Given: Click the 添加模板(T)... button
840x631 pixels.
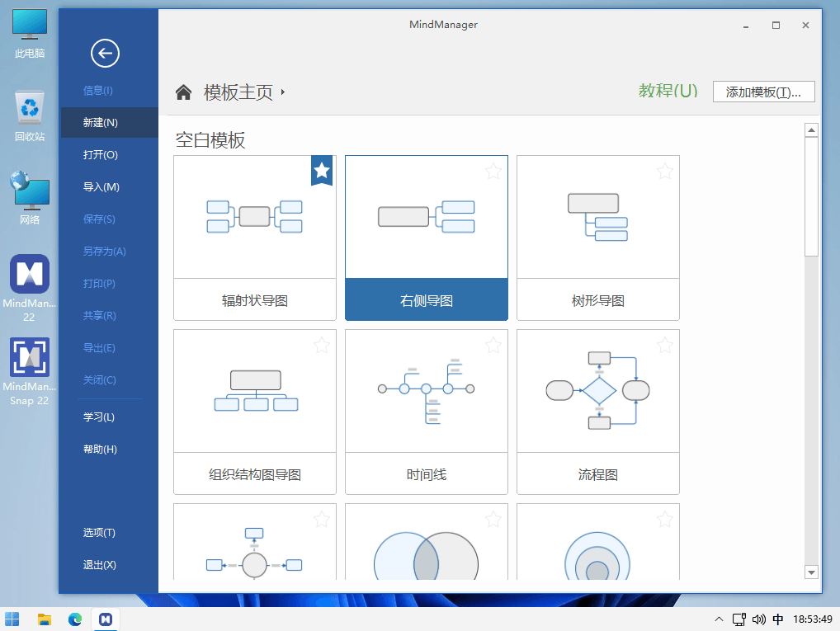Looking at the screenshot, I should 763,92.
